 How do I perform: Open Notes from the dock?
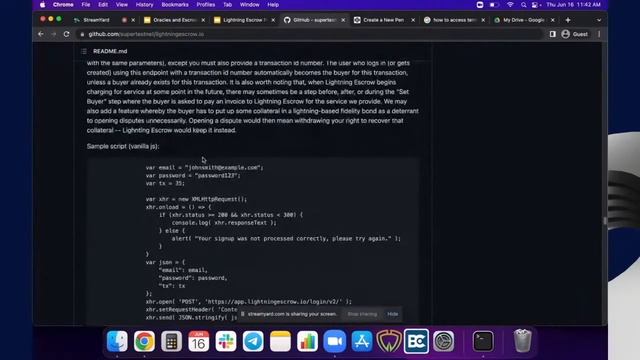[280, 341]
